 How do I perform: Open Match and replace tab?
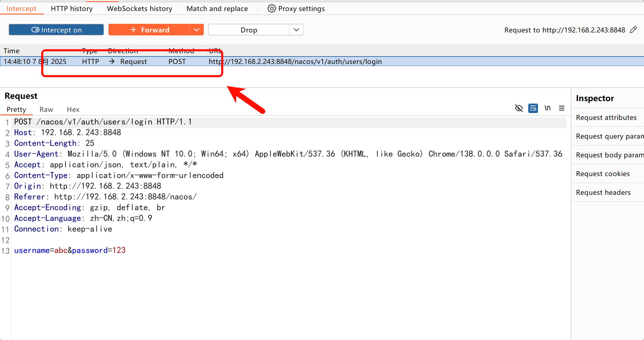(x=217, y=9)
